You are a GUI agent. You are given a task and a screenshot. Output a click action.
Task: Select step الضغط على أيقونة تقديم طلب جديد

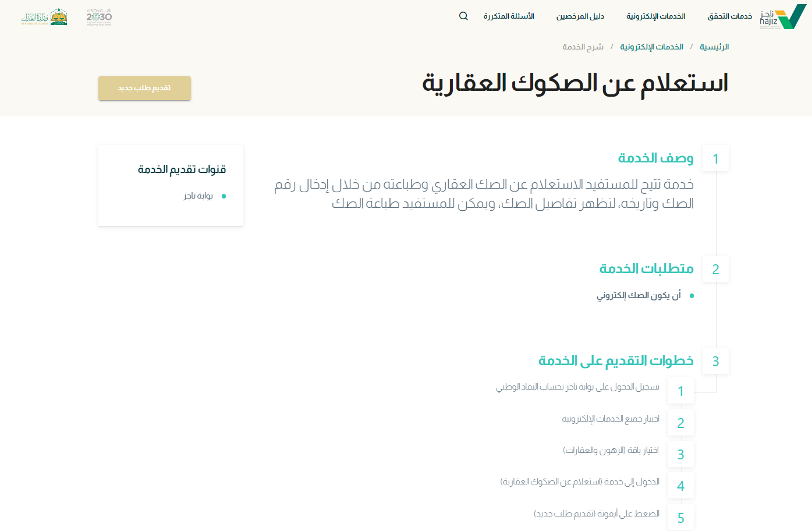click(597, 514)
